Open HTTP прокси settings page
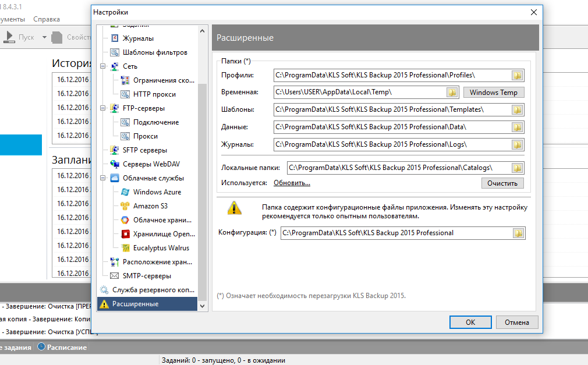Screen dimensions: 588x365 tap(154, 94)
